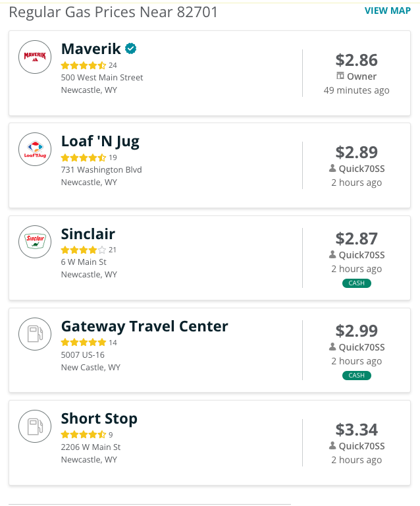Click the user icon beside Quick70SS at Loaf 'N Jug
This screenshot has width=420, height=506.
coord(332,168)
